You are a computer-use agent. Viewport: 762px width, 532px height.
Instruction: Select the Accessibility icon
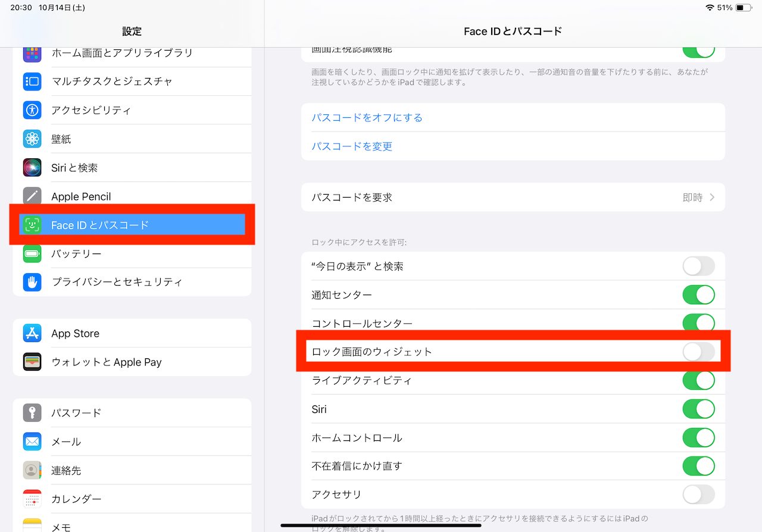click(x=32, y=110)
